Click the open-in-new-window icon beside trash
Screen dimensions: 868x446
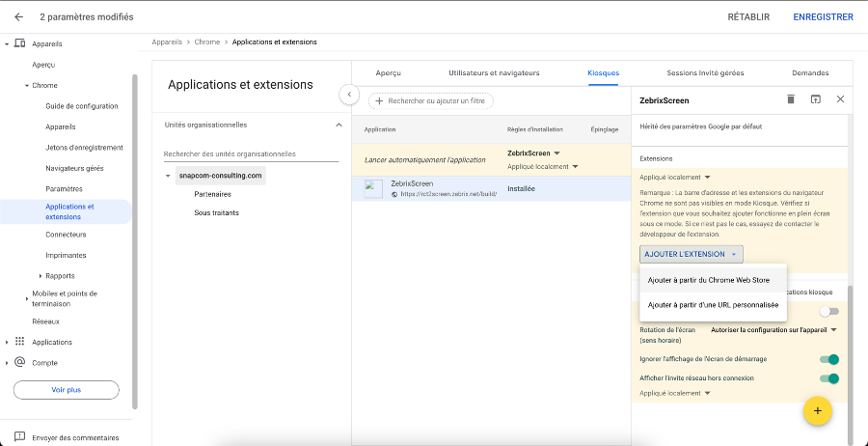(x=816, y=99)
